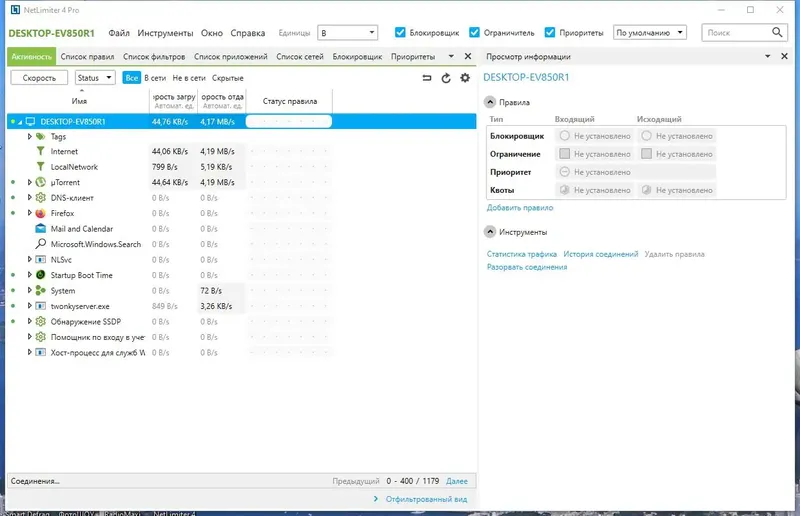Open the Файл menu

click(x=119, y=33)
